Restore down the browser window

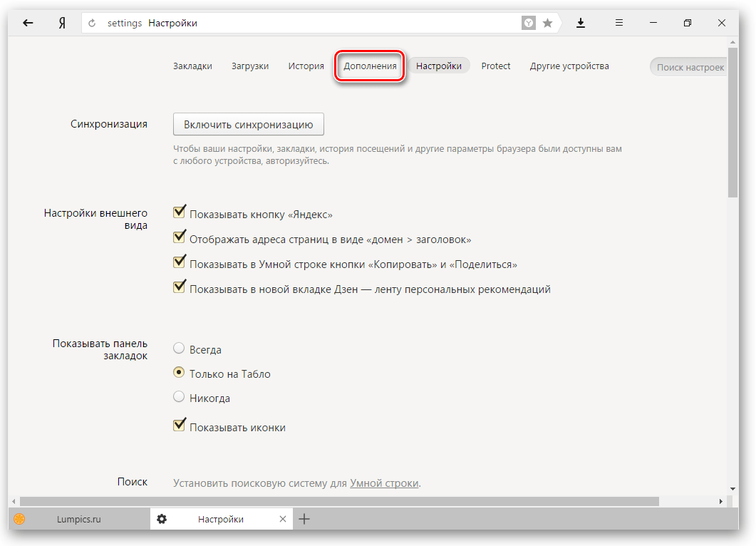(x=688, y=23)
